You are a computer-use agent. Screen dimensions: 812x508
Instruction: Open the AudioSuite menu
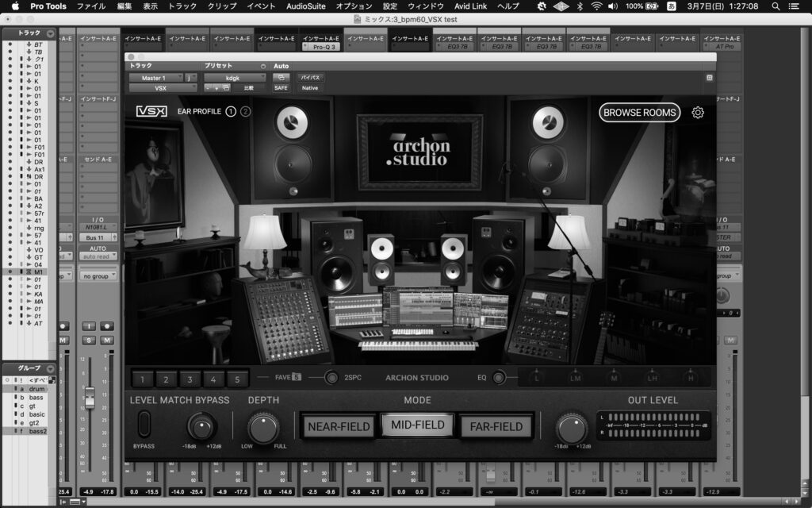click(x=306, y=6)
